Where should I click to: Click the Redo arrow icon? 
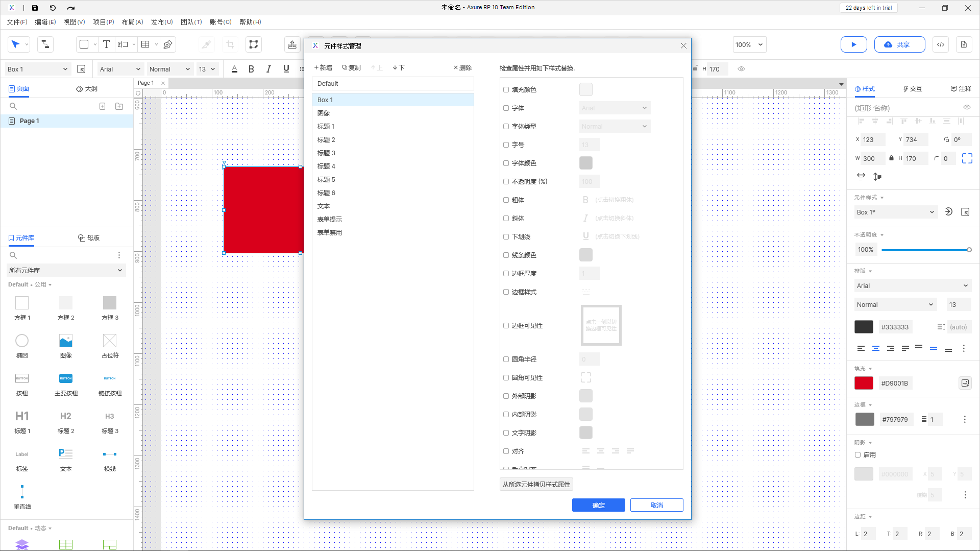(x=70, y=8)
